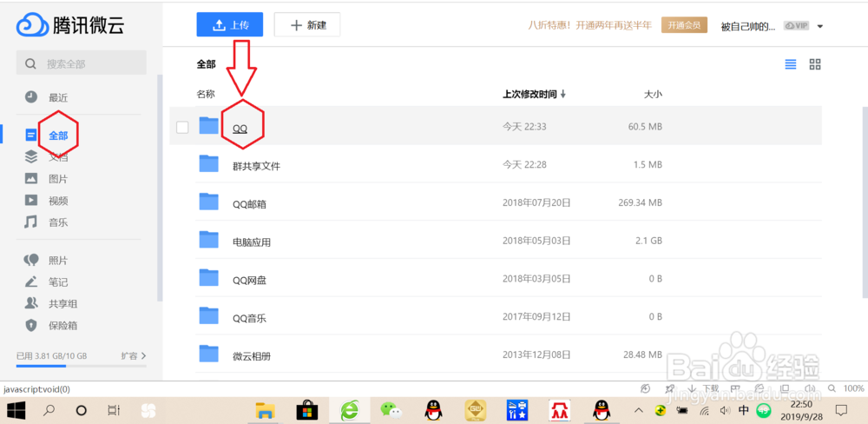
Task: Open File Explorer from the taskbar
Action: coord(266,411)
